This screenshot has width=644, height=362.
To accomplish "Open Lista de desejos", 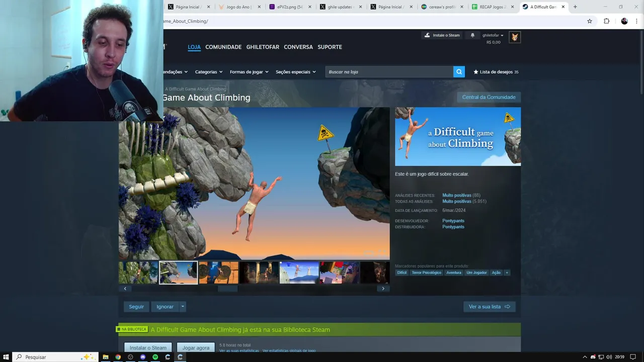I will [x=496, y=72].
